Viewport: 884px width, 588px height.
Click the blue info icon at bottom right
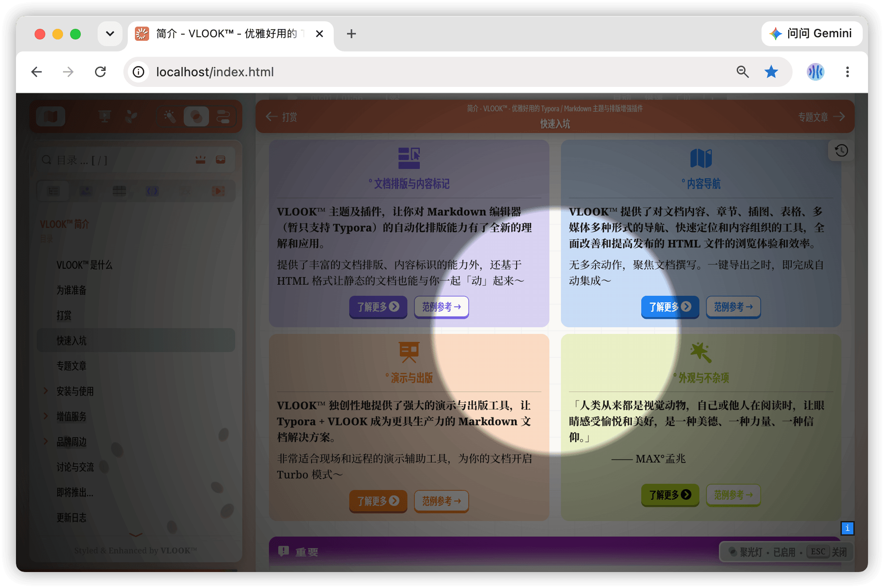(x=847, y=528)
